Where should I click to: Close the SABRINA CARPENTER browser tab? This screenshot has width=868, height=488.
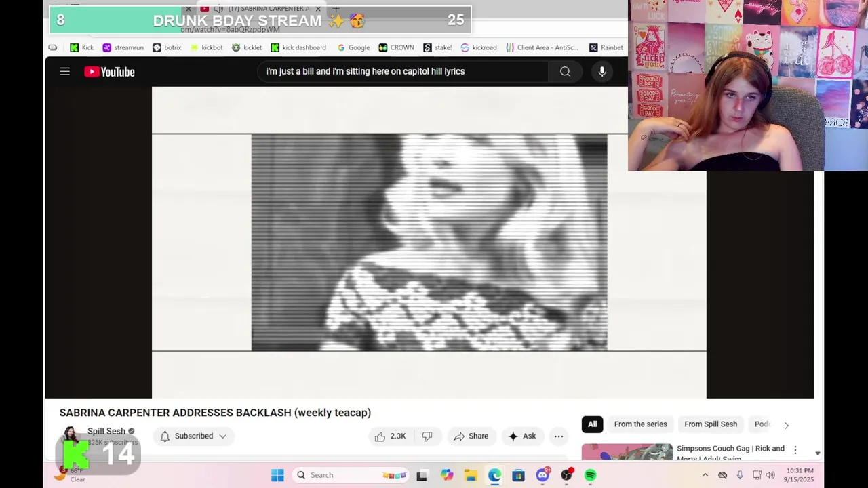(x=318, y=9)
